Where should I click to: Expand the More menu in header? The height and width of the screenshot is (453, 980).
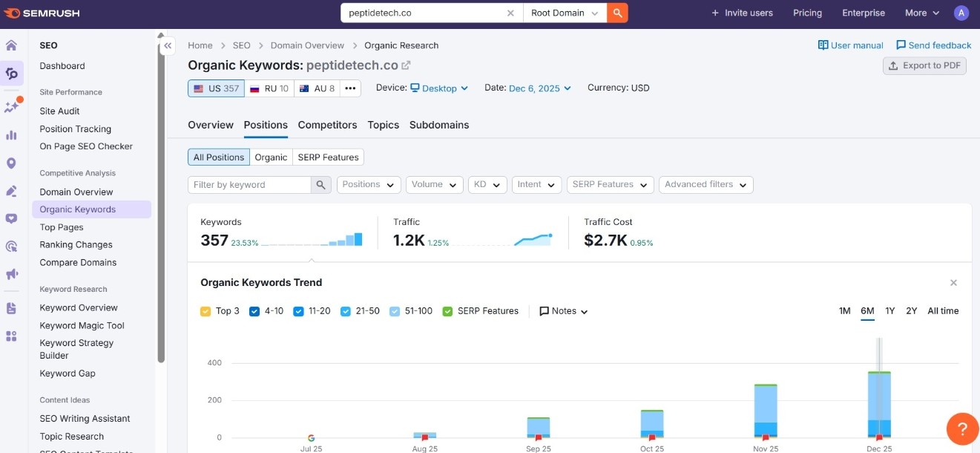tap(922, 13)
